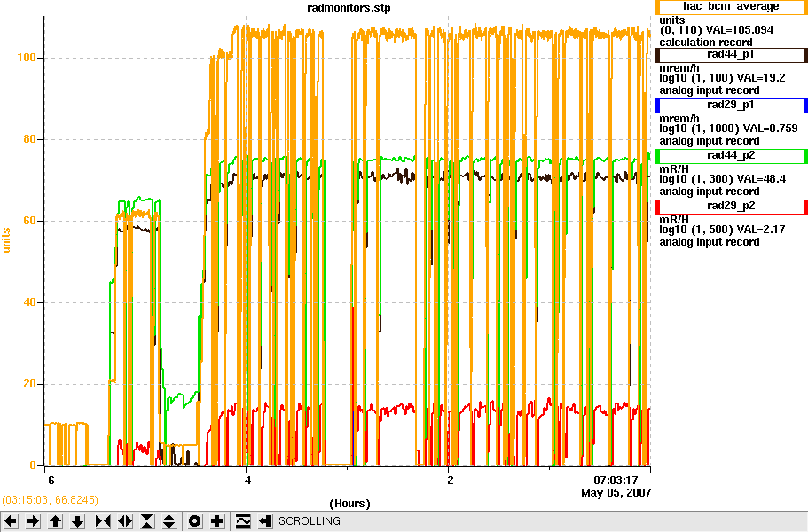The height and width of the screenshot is (532, 808).
Task: Pan the plot left with the left arrow
Action: tap(11, 521)
